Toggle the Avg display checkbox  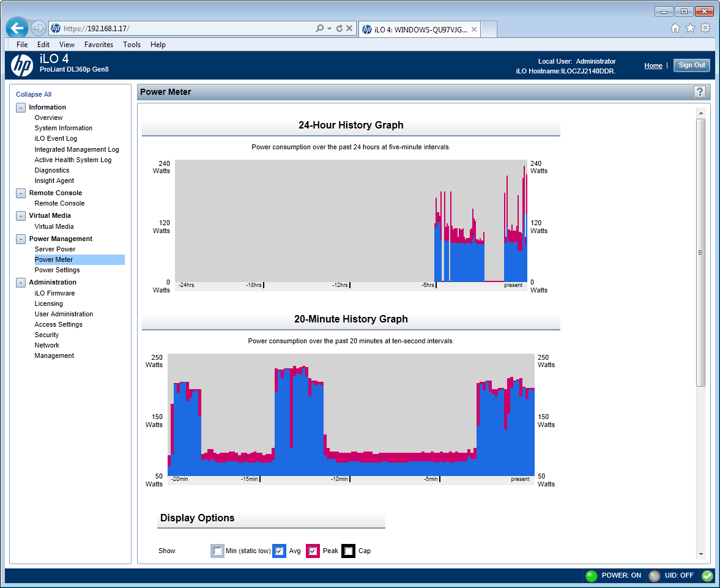click(279, 551)
